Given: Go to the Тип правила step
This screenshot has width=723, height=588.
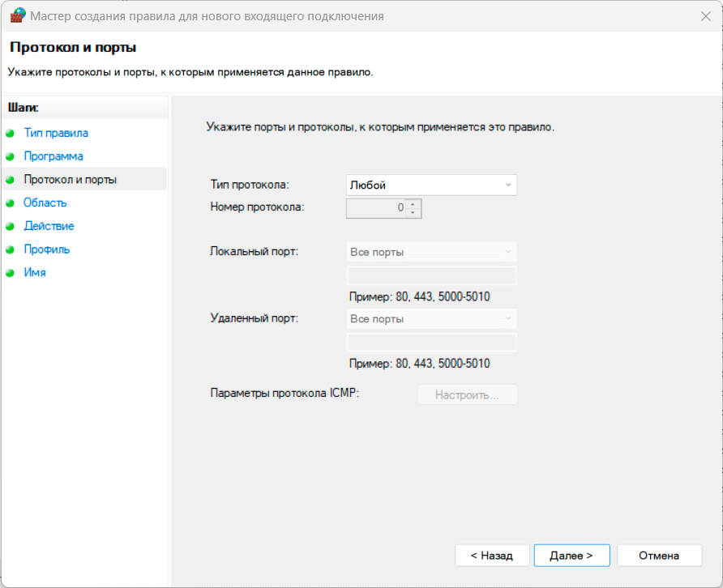Looking at the screenshot, I should pos(56,133).
